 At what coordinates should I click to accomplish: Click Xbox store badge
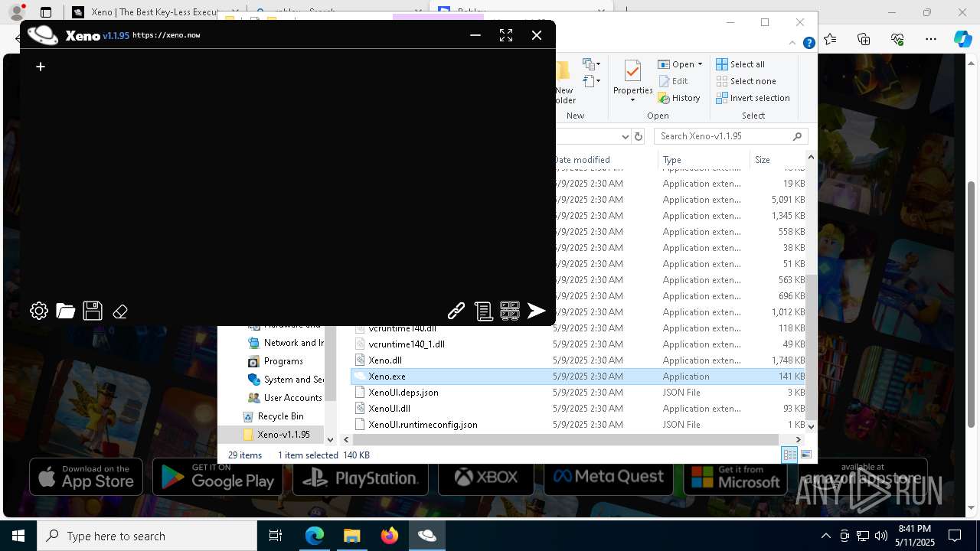(486, 478)
